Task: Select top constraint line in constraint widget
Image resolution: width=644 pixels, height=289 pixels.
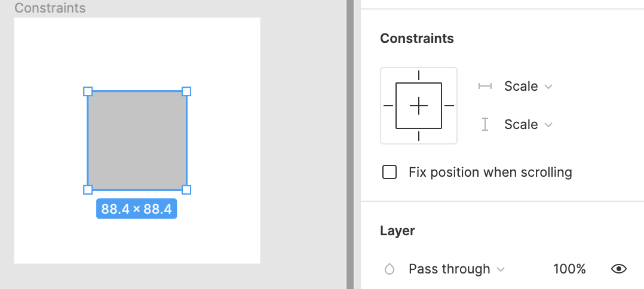Action: point(419,75)
